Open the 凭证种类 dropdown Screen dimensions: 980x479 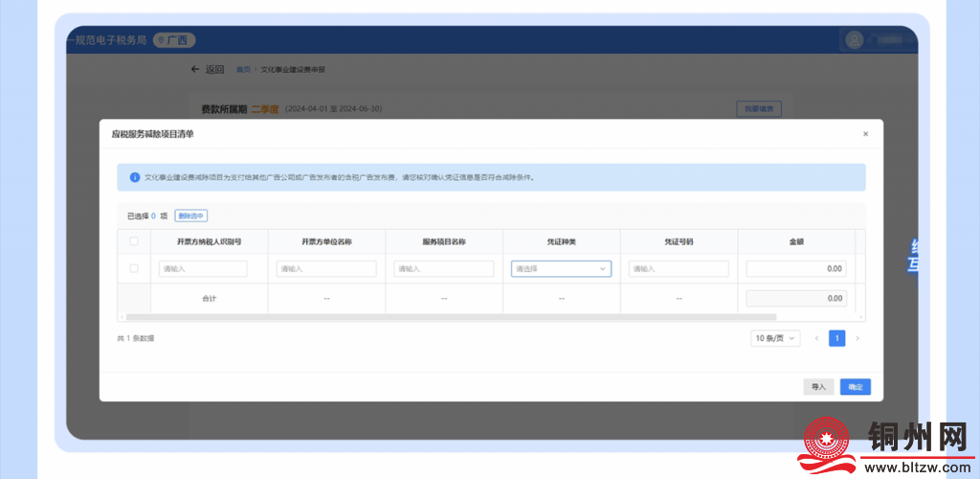pos(561,269)
